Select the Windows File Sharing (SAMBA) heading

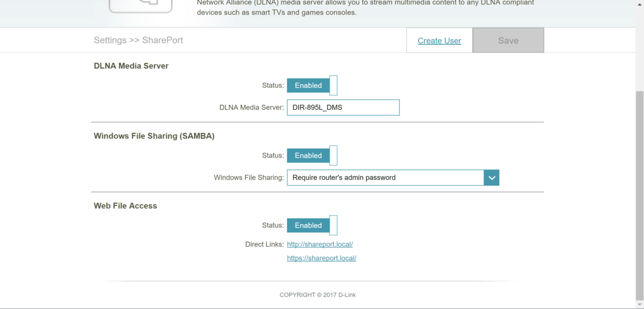pyautogui.click(x=154, y=136)
